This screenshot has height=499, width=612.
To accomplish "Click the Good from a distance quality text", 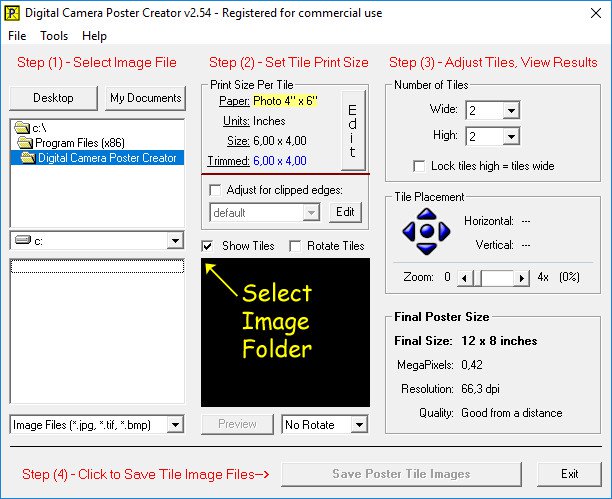I will (x=512, y=413).
